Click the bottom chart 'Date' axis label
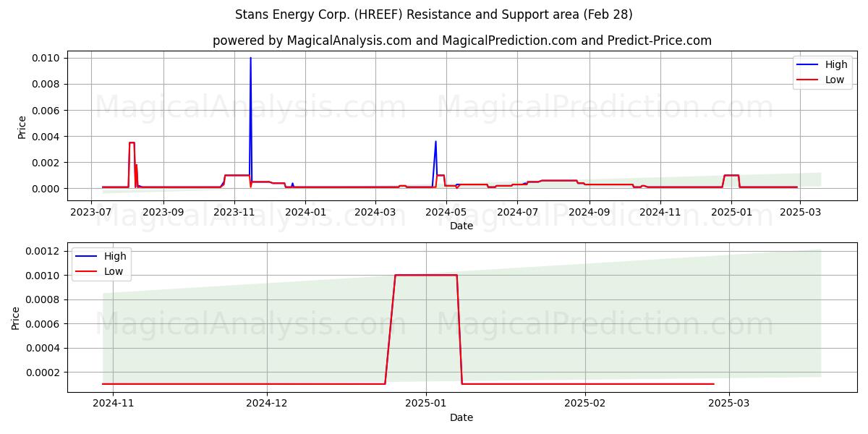 point(461,417)
